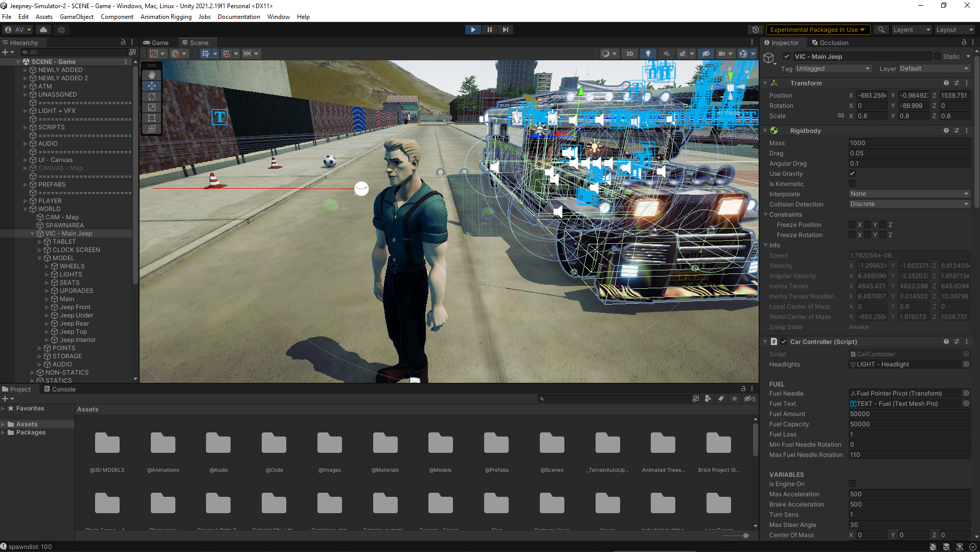Enable the Is Kinematic checkbox

point(852,184)
